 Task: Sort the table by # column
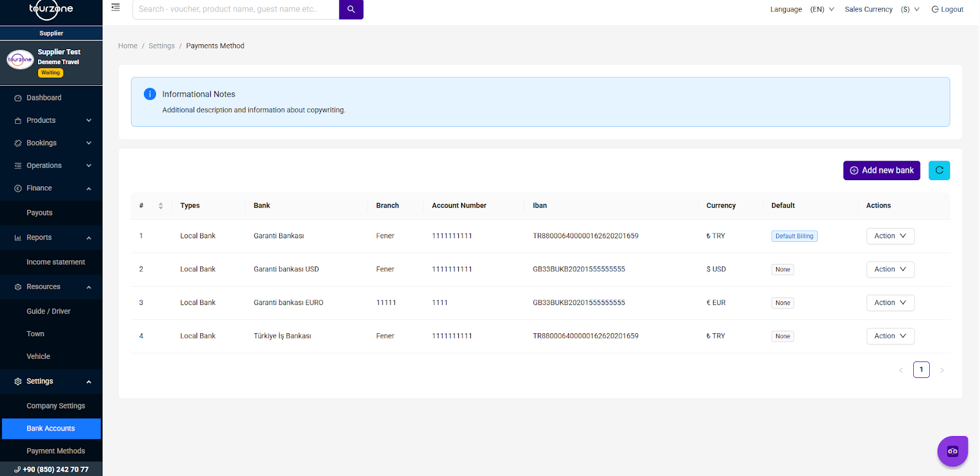[160, 206]
